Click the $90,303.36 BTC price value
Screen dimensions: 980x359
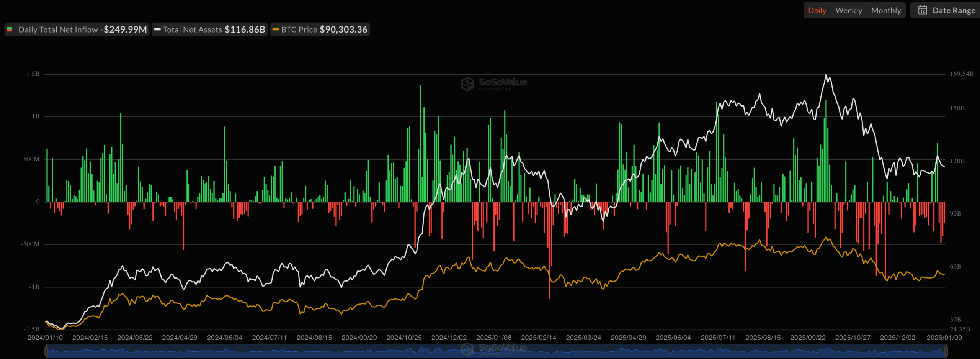[343, 29]
